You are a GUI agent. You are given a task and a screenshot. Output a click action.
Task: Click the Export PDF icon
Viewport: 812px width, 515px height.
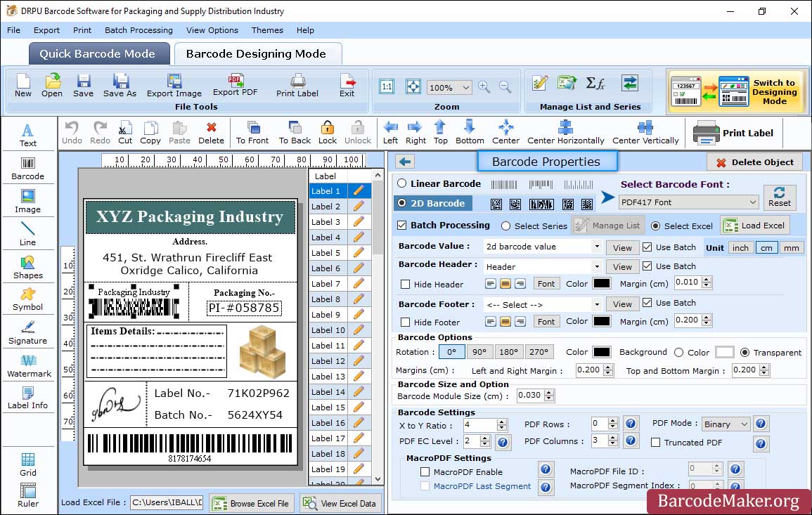pos(235,86)
